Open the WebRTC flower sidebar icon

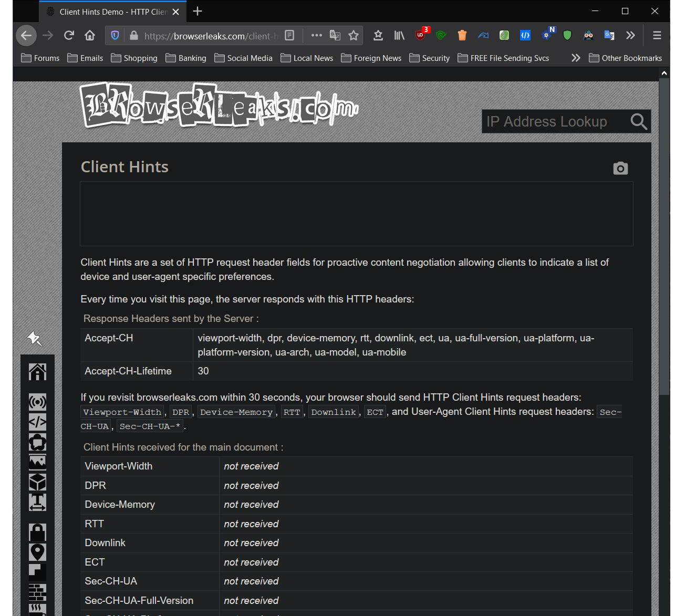tap(37, 442)
